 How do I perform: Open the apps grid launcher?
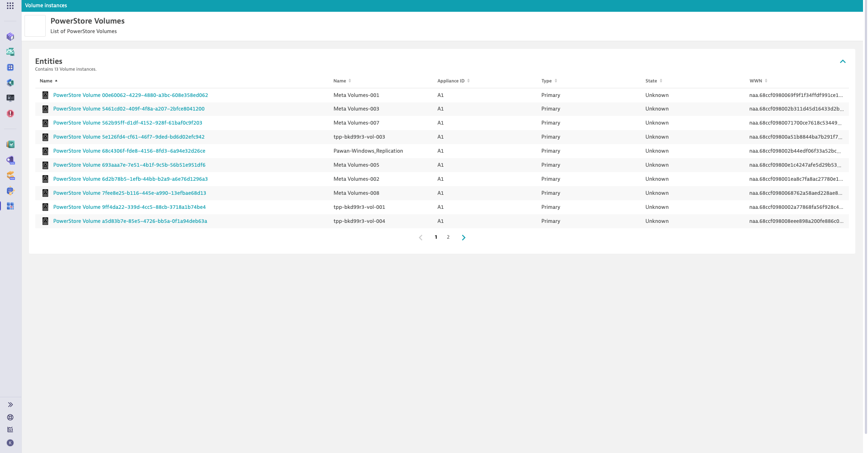click(x=10, y=6)
